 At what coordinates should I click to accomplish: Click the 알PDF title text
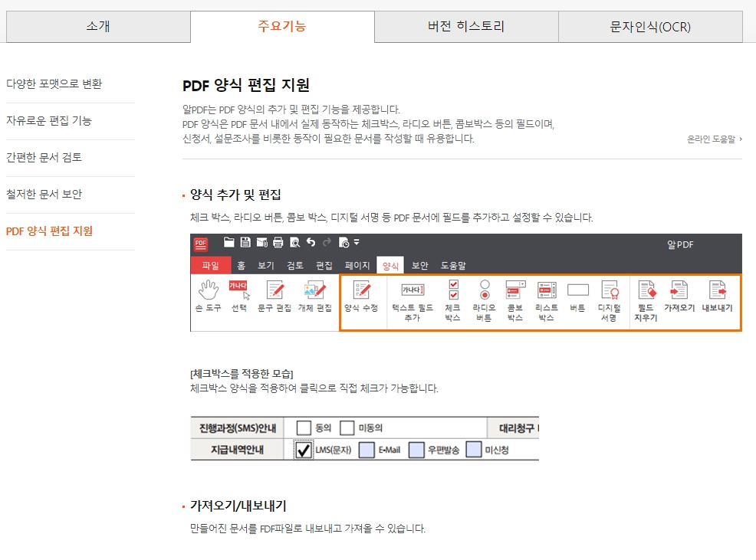(680, 245)
